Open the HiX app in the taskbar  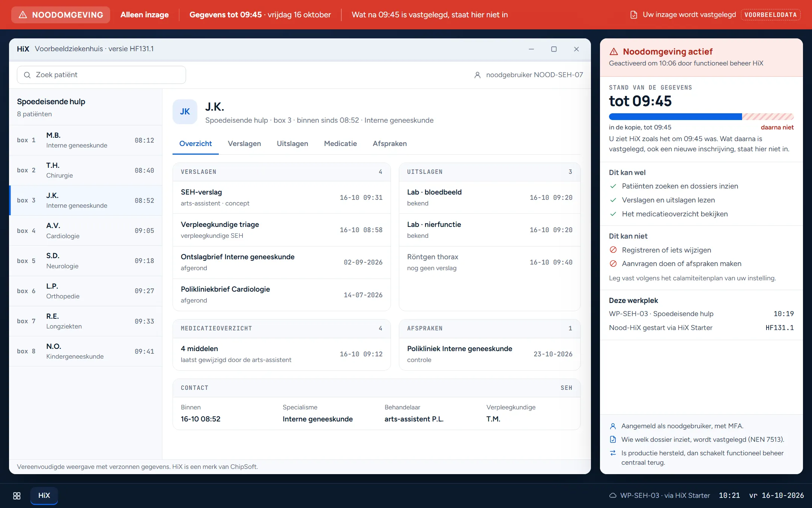(44, 495)
